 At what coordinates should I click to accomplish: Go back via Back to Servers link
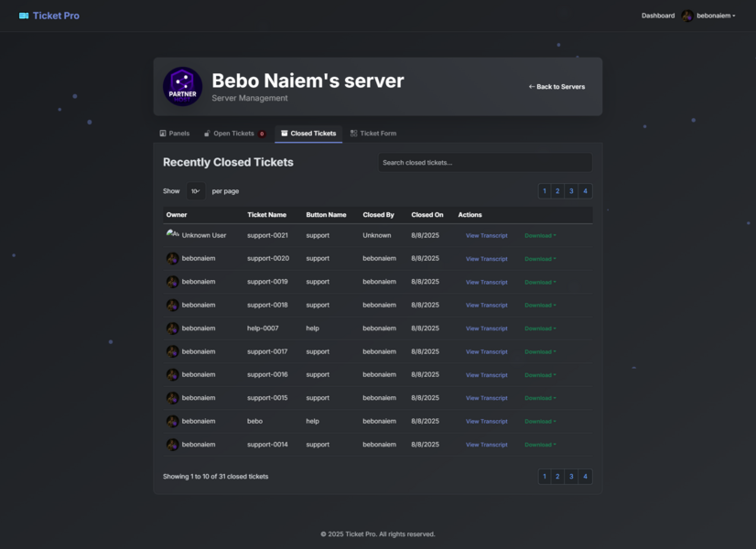coord(556,87)
